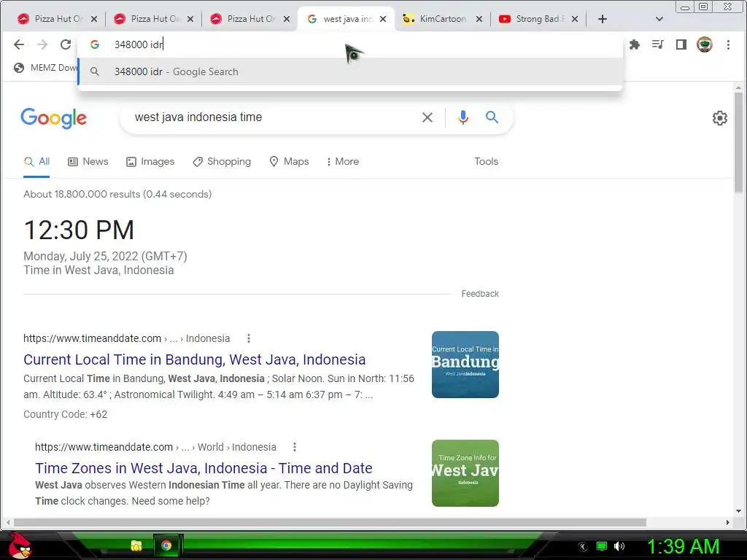
Task: Click the 1:39 AM taskbar clock
Action: click(683, 546)
